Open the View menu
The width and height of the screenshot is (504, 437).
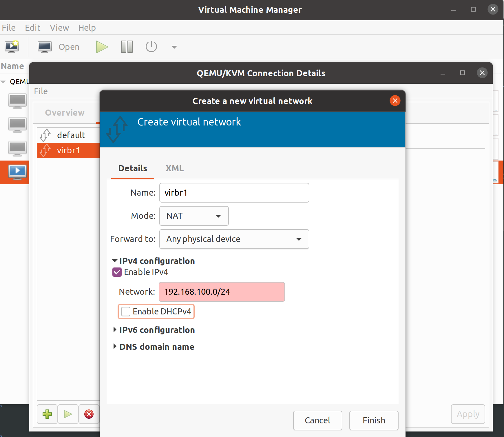coord(59,28)
